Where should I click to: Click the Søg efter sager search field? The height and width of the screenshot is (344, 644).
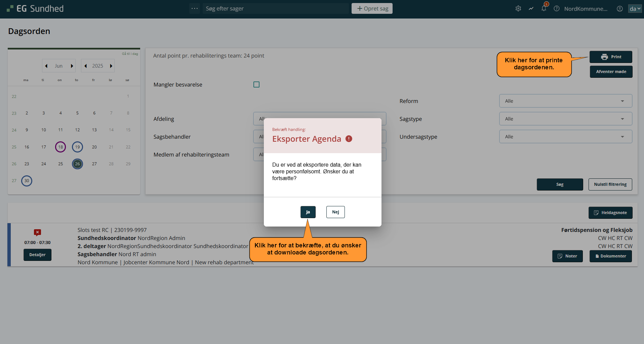(x=276, y=9)
